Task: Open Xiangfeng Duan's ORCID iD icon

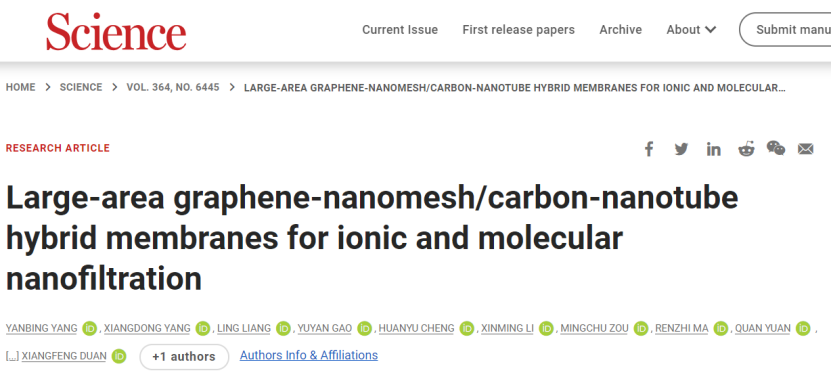Action: click(119, 356)
